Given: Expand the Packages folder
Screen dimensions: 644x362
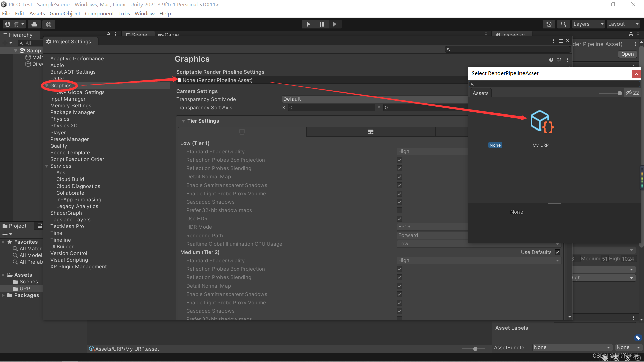Looking at the screenshot, I should [x=3, y=295].
